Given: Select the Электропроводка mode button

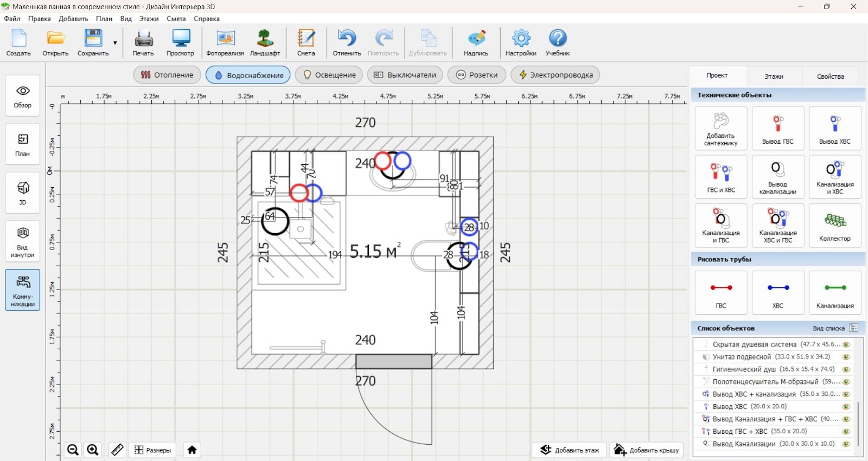Looking at the screenshot, I should point(555,75).
